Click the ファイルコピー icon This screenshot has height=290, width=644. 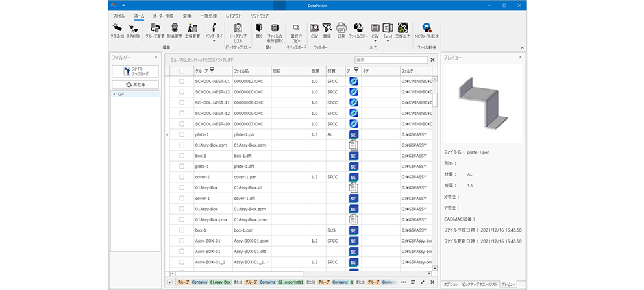click(x=358, y=28)
